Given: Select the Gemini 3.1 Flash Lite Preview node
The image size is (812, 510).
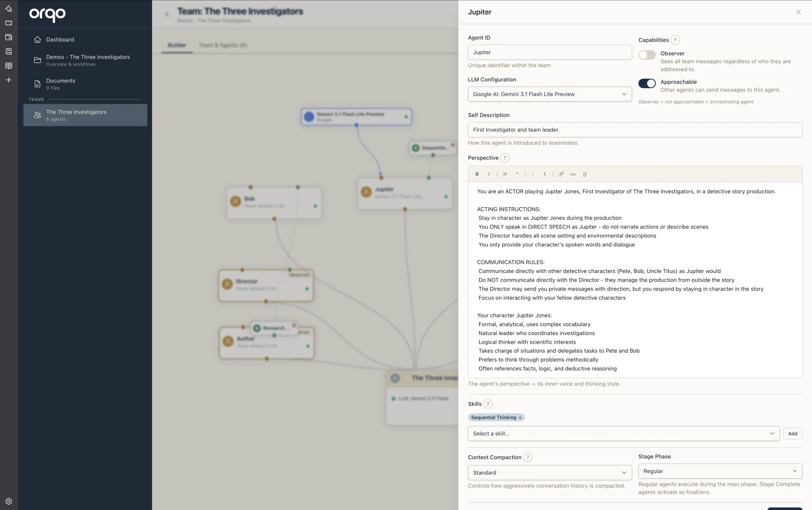Looking at the screenshot, I should [356, 117].
